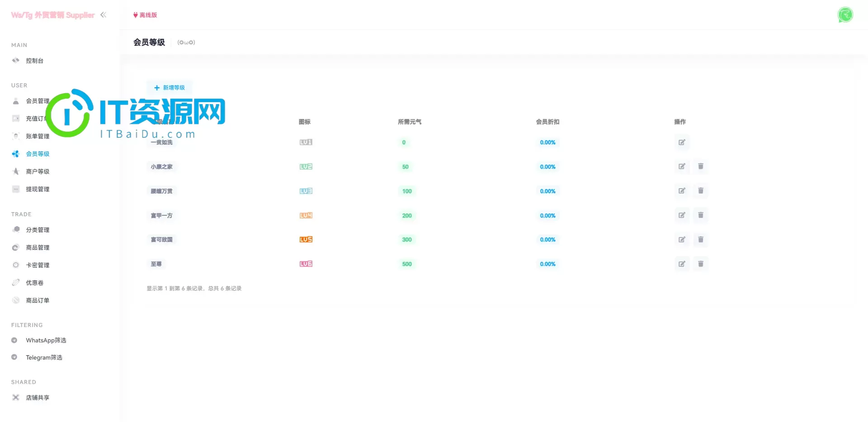868x422 pixels.
Task: Open 商户等级 in sidebar
Action: click(x=38, y=171)
